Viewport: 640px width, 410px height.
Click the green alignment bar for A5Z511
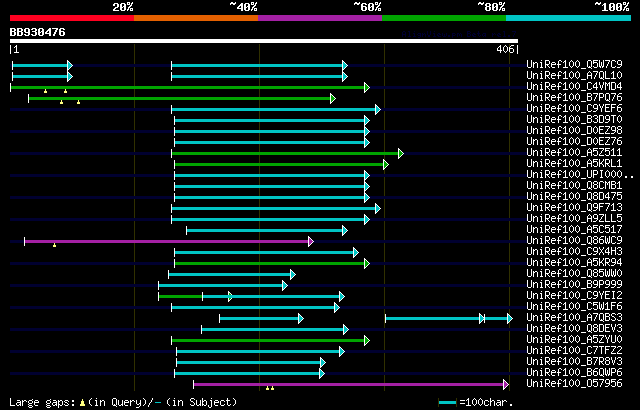(287, 153)
